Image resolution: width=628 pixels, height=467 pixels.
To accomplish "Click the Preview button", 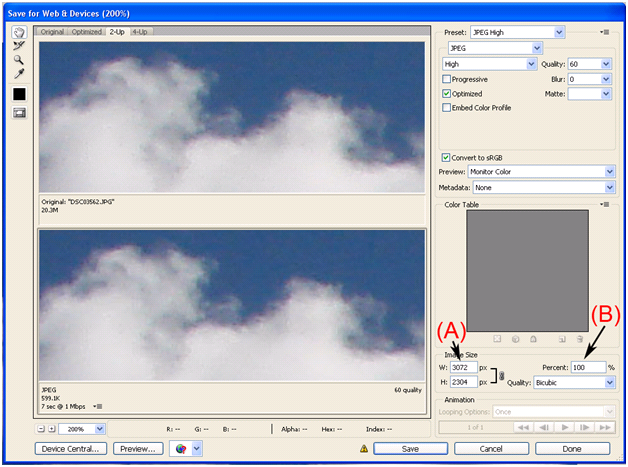I will click(x=138, y=449).
